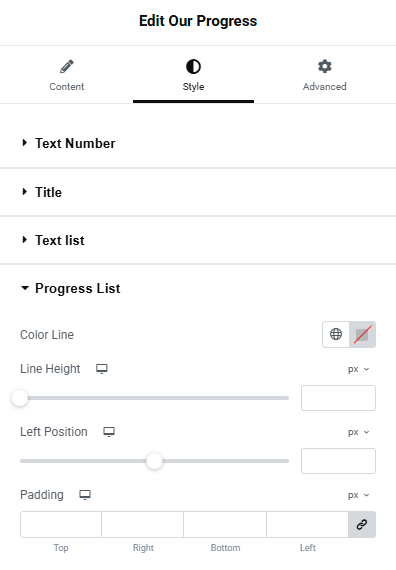
Task: Toggle the padding link values chain icon
Action: [362, 524]
